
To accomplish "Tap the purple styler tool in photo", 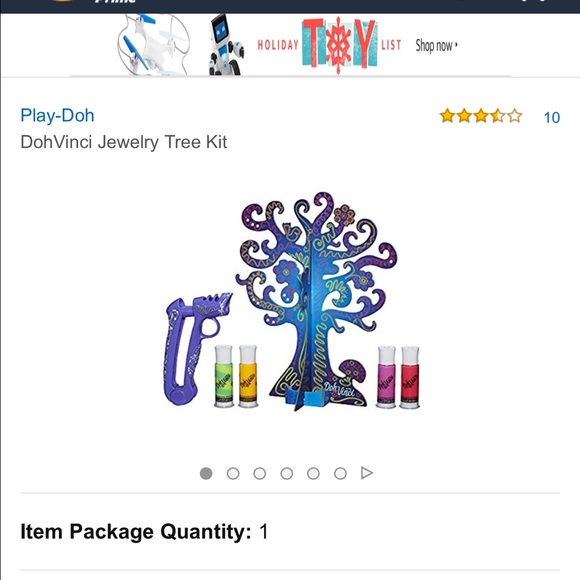I will coord(196,348).
